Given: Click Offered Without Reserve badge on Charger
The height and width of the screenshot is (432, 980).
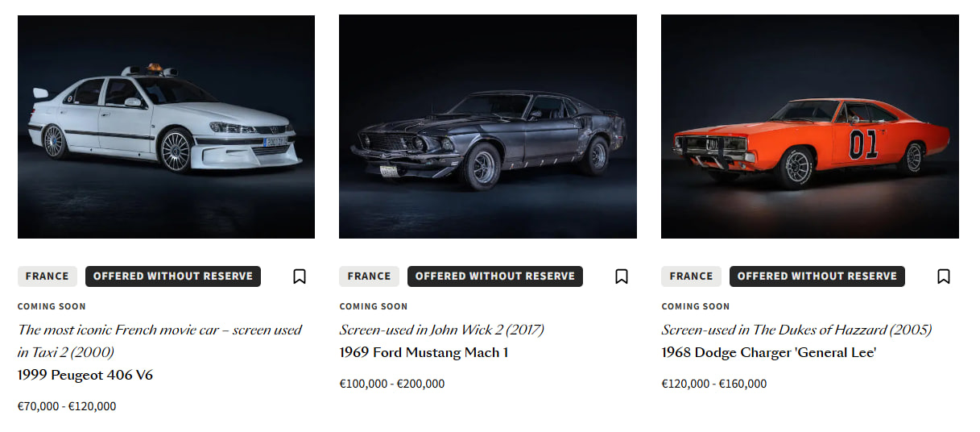Looking at the screenshot, I should click(x=817, y=276).
